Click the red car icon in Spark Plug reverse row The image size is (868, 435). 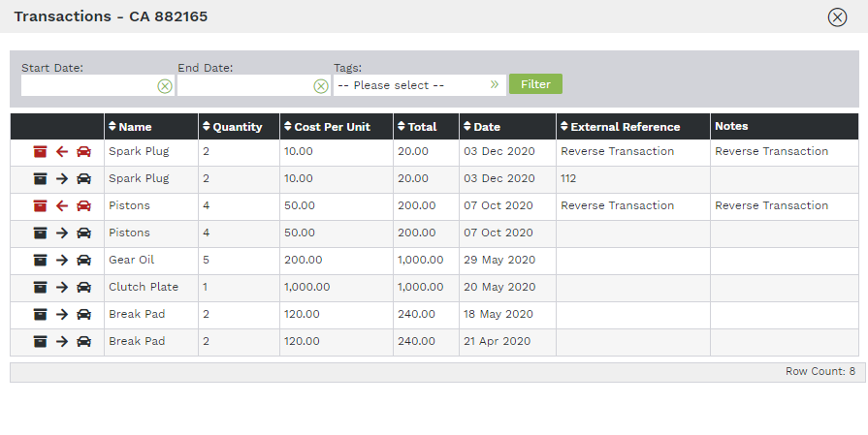(84, 151)
